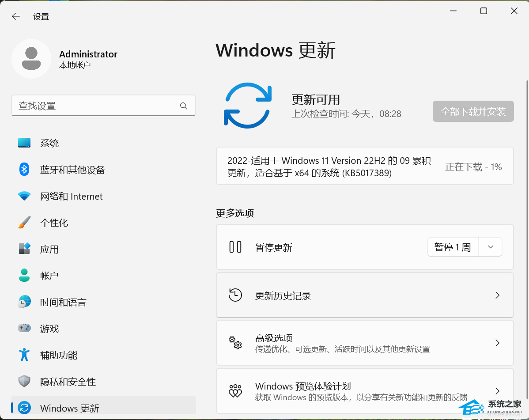Click the gamepad icon for 游戏
The width and height of the screenshot is (529, 420).
coord(24,328)
